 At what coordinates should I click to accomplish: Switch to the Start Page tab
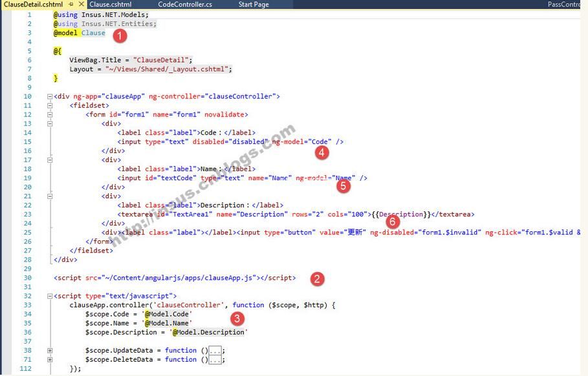pyautogui.click(x=254, y=5)
